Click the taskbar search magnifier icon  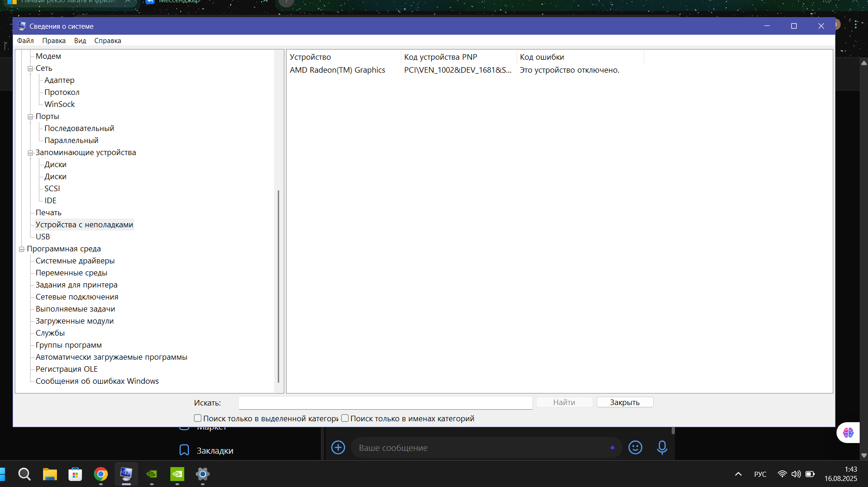24,474
